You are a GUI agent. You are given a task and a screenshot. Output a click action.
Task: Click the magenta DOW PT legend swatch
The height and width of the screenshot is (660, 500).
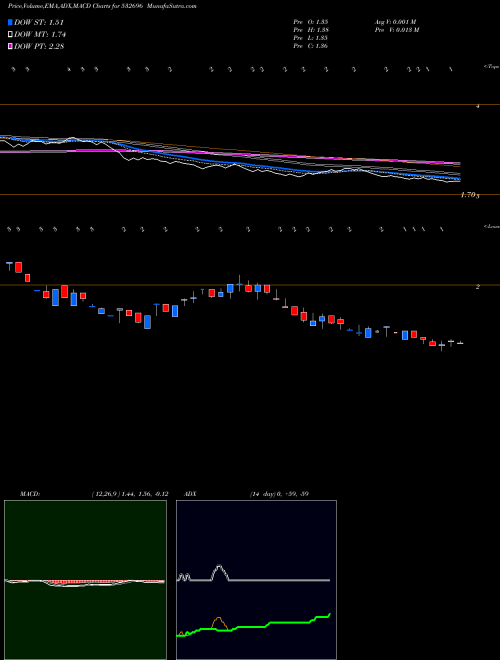click(10, 46)
